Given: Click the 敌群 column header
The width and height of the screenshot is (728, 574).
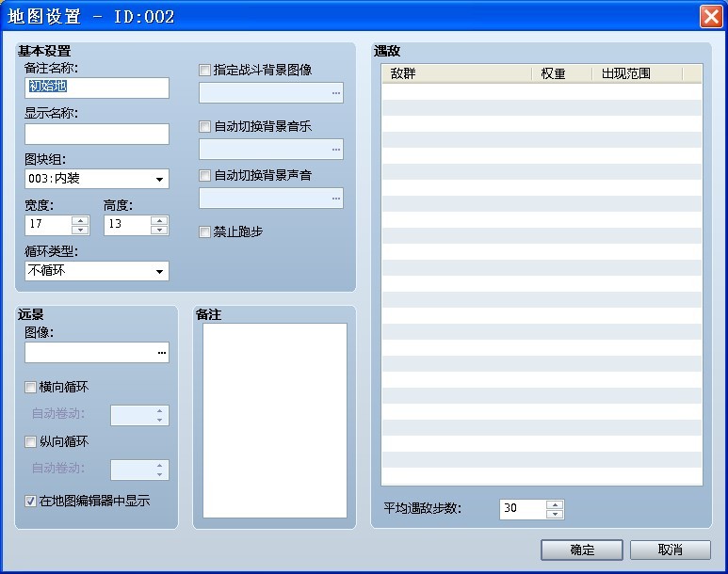Looking at the screenshot, I should (457, 73).
